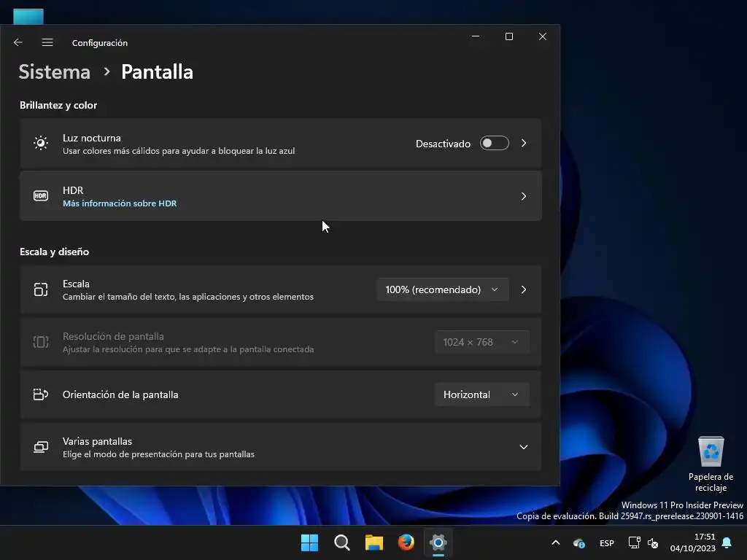This screenshot has width=747, height=560.
Task: Open taskbar Search
Action: click(x=341, y=542)
